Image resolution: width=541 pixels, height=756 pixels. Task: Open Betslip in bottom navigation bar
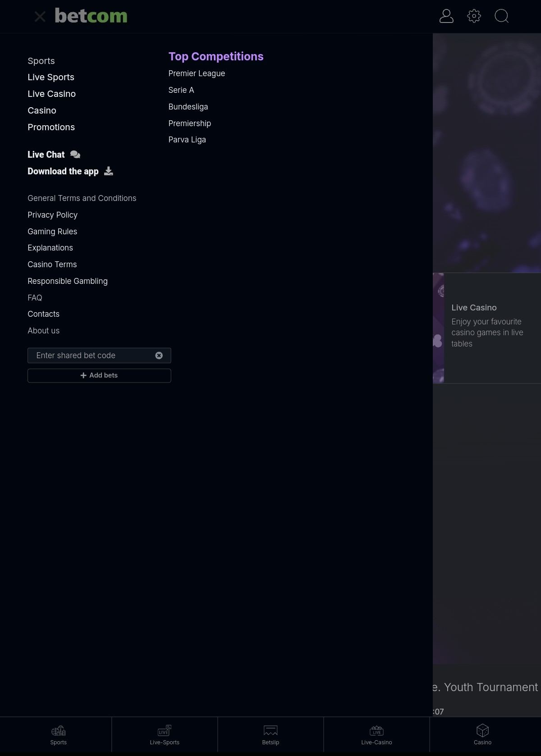tap(270, 735)
